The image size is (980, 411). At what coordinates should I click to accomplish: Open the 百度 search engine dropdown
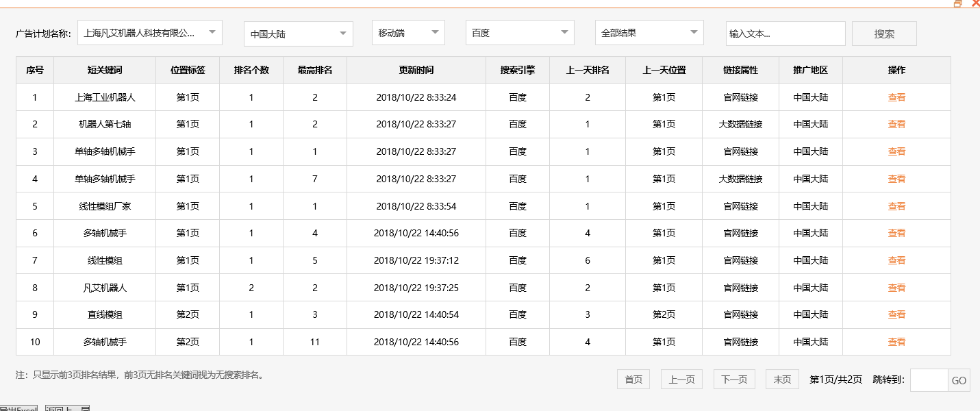[519, 32]
